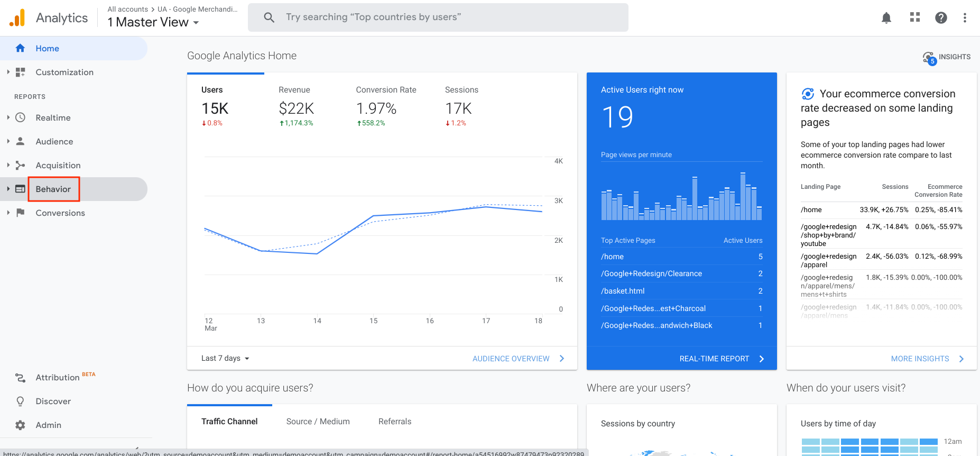Click the /google+redesign/apparel landing page row

[x=881, y=260]
